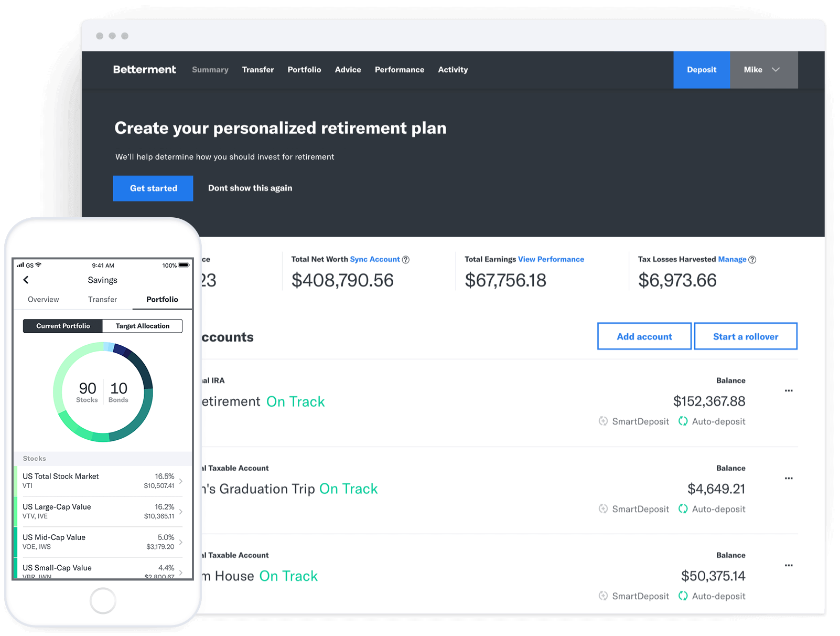Image resolution: width=840 pixels, height=636 pixels.
Task: Open help icon next to Tax Losses Manage
Action: click(x=752, y=260)
